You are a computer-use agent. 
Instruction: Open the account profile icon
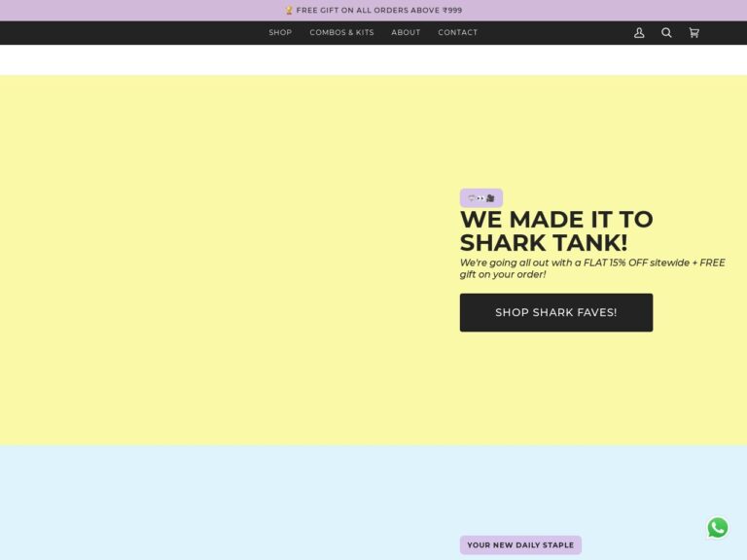pos(639,32)
